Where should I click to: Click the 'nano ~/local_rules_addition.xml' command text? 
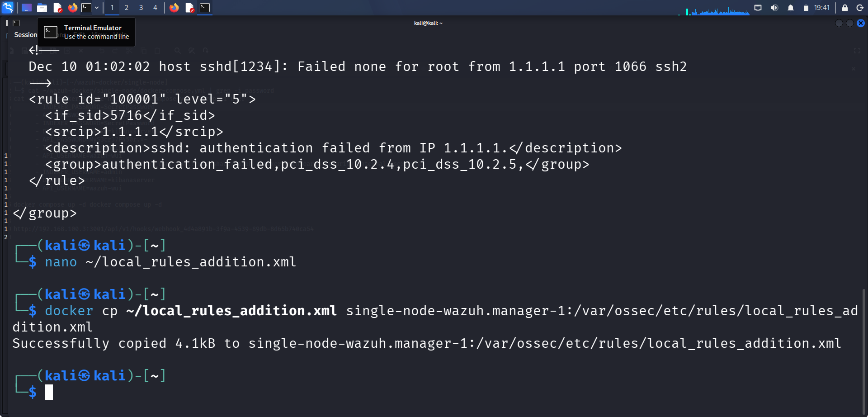170,262
